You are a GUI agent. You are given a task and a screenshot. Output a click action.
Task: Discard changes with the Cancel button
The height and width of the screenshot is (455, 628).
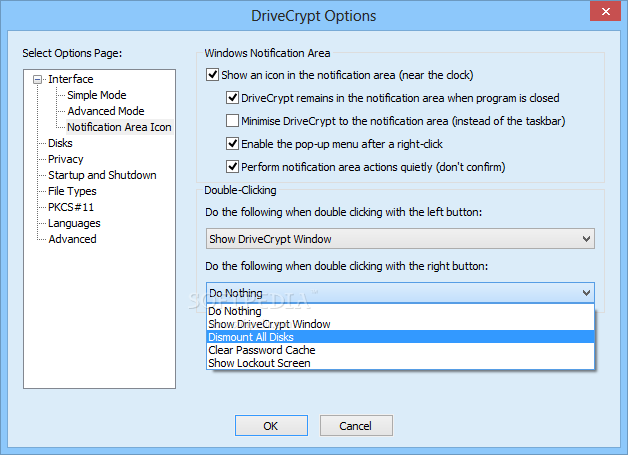[x=356, y=425]
